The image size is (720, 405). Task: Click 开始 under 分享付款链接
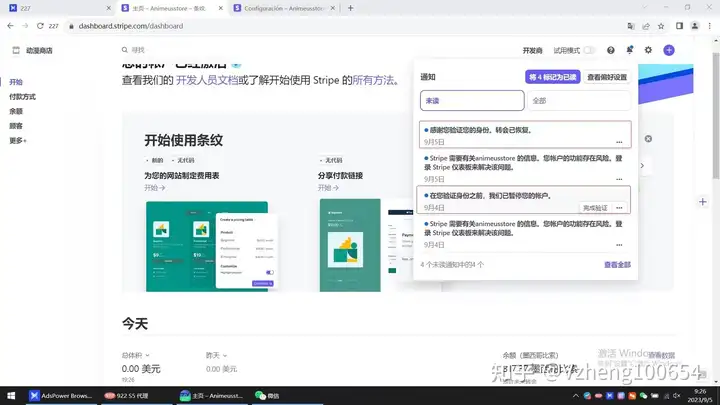coord(328,188)
